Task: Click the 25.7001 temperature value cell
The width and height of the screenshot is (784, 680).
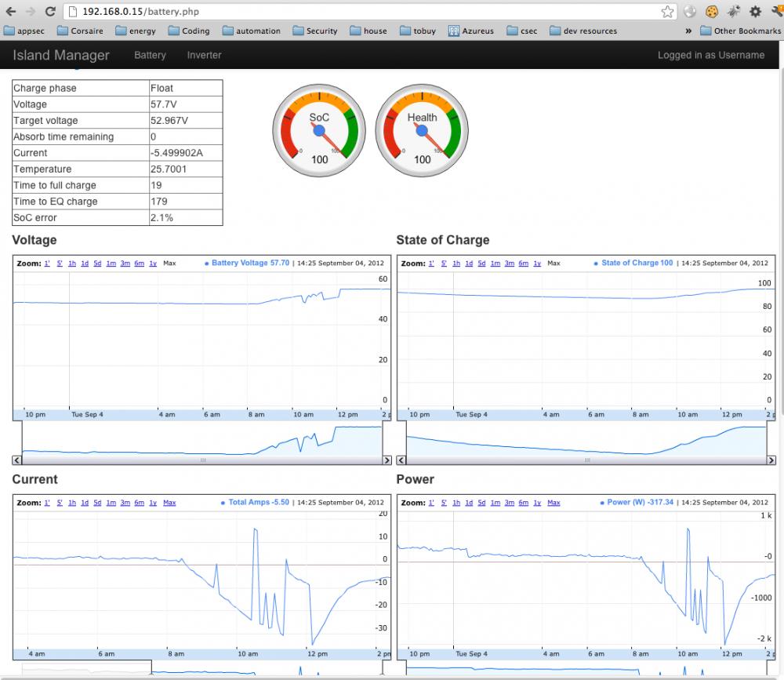Action: coord(186,169)
